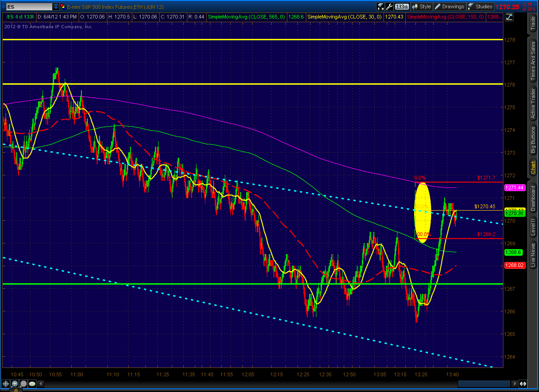The height and width of the screenshot is (392, 539).
Task: Click the 13:40 time axis label
Action: [452, 374]
